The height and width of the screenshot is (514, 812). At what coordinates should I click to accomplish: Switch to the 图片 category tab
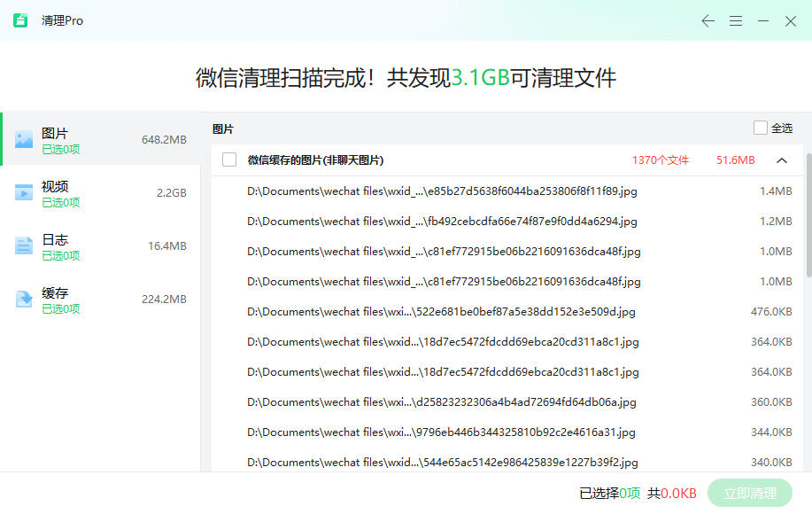click(x=101, y=139)
